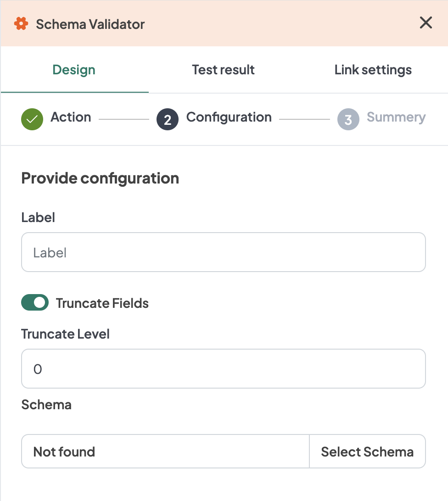
Task: Click the Provide configuration heading
Action: [100, 178]
